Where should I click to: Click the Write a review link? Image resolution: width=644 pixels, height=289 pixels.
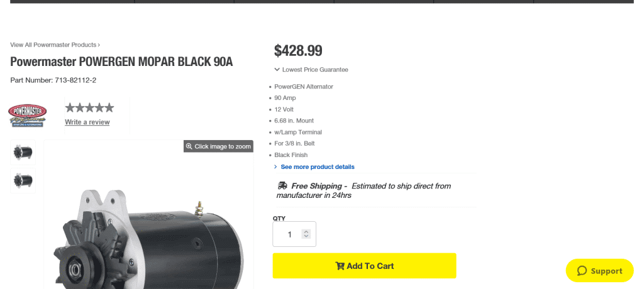click(87, 122)
